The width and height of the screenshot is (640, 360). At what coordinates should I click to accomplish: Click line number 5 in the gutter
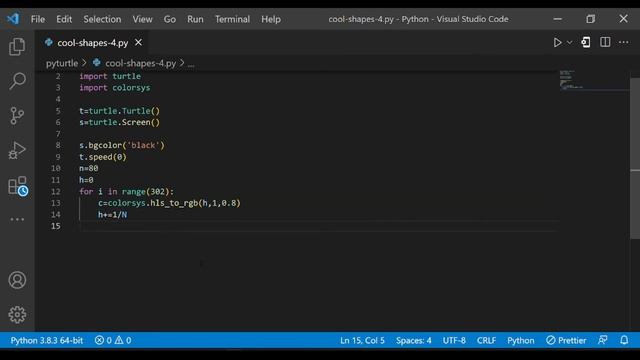tap(58, 111)
